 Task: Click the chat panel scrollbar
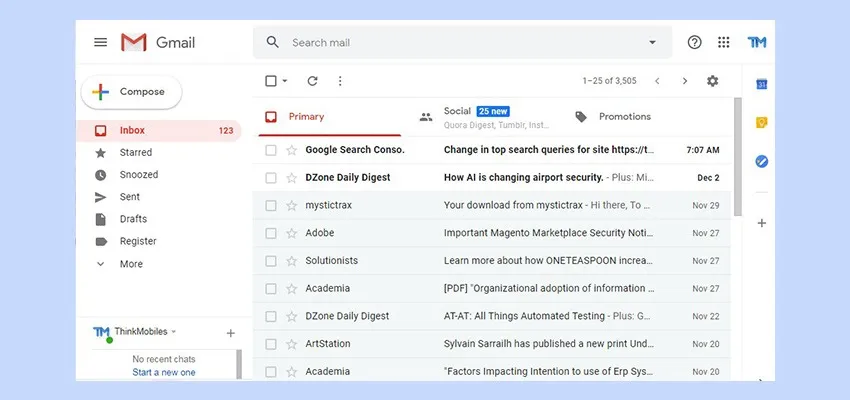click(239, 364)
